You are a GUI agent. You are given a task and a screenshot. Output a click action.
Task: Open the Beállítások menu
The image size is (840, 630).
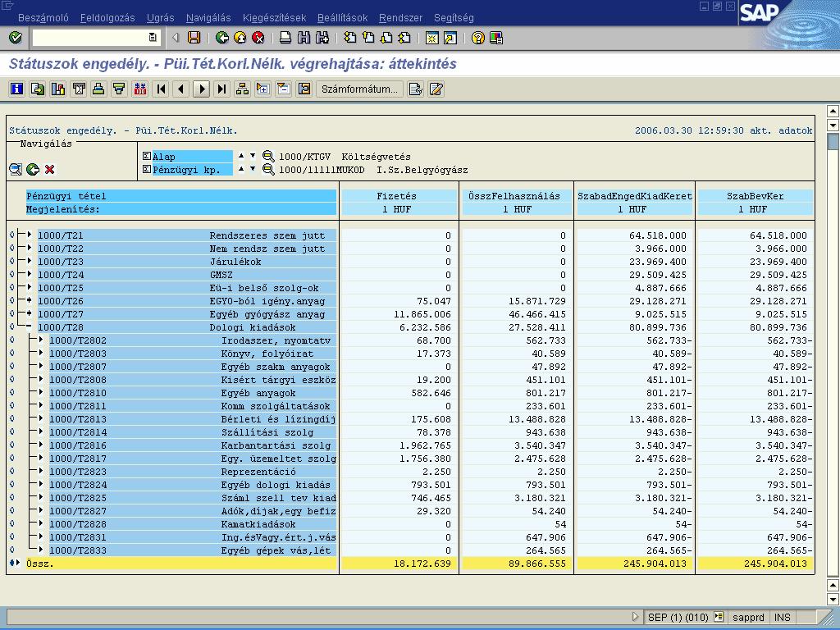[342, 18]
